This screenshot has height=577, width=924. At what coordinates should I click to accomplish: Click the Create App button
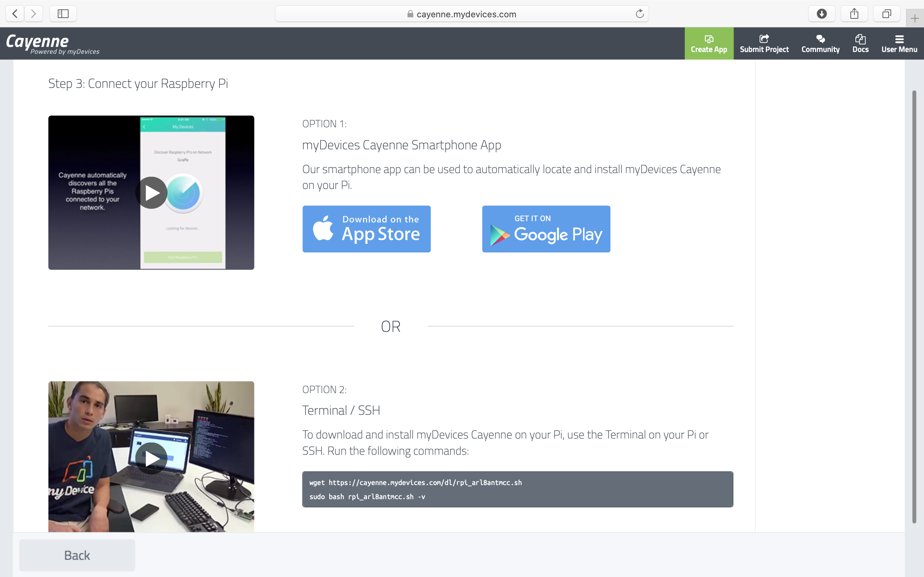point(709,44)
